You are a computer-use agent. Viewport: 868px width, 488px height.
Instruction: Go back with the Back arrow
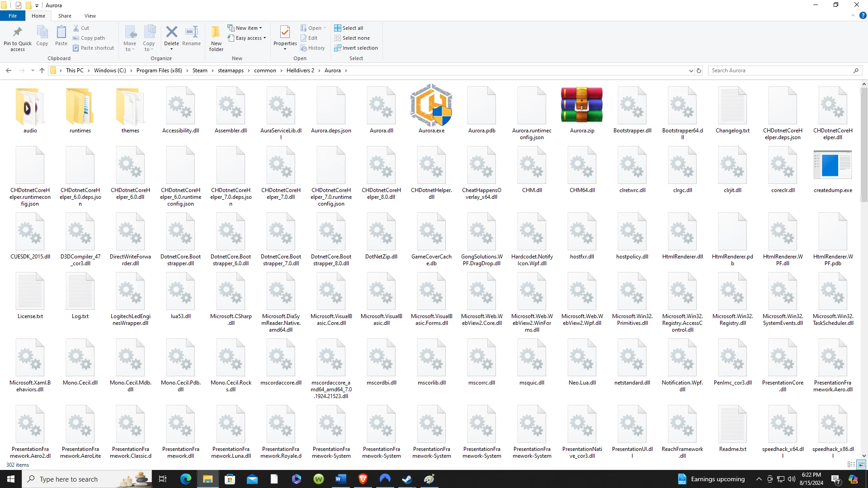9,70
